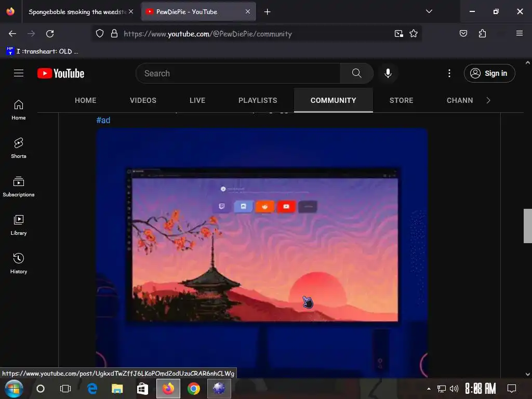Screen dimensions: 532x399
Task: Select the COMMUNITY channel tab
Action: (333, 100)
